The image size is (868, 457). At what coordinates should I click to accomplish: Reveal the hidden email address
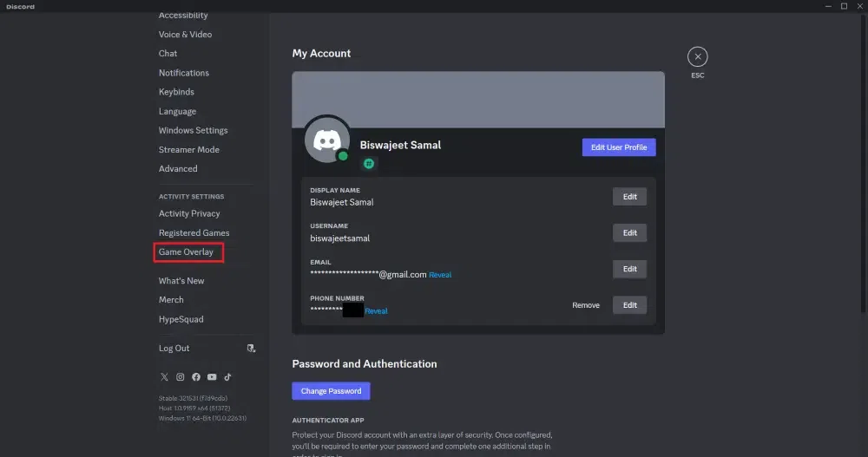point(440,275)
